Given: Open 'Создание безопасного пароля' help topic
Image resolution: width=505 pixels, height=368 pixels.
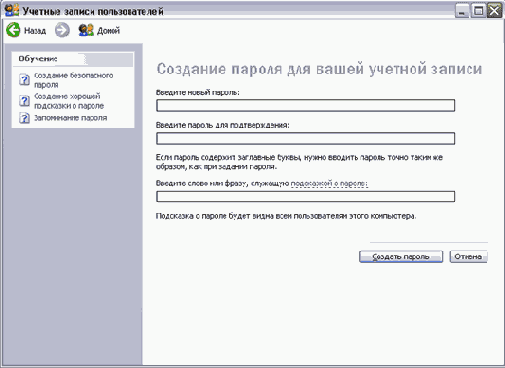Looking at the screenshot, I should 73,80.
